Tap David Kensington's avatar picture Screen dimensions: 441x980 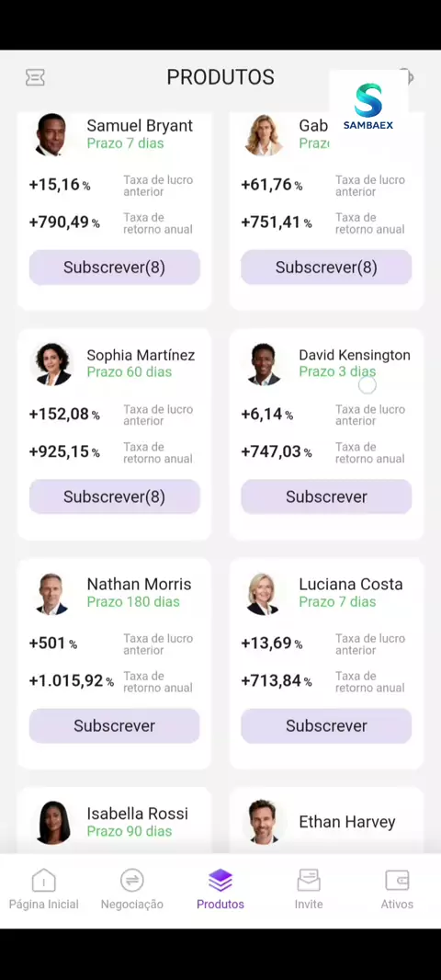click(x=264, y=364)
